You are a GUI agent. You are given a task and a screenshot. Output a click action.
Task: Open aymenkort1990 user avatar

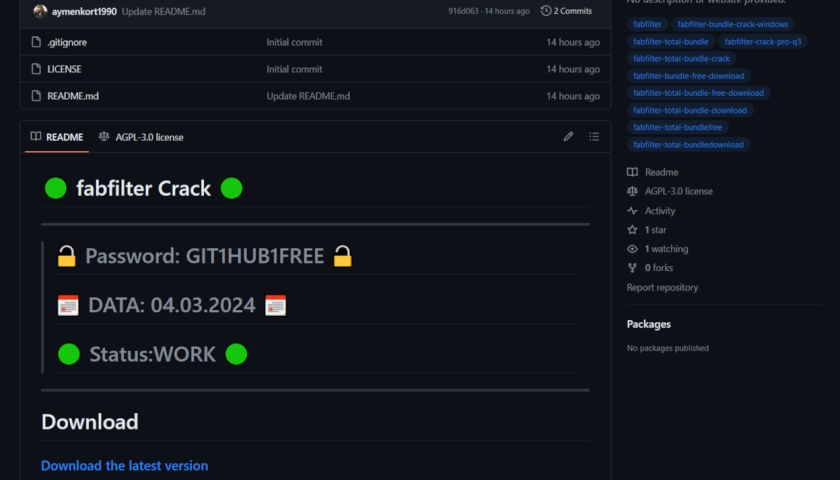pyautogui.click(x=40, y=11)
